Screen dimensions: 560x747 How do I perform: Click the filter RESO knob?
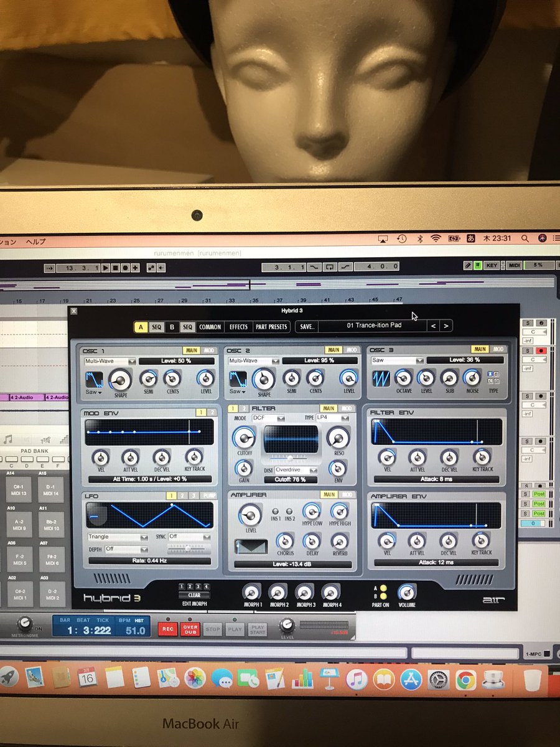[338, 438]
